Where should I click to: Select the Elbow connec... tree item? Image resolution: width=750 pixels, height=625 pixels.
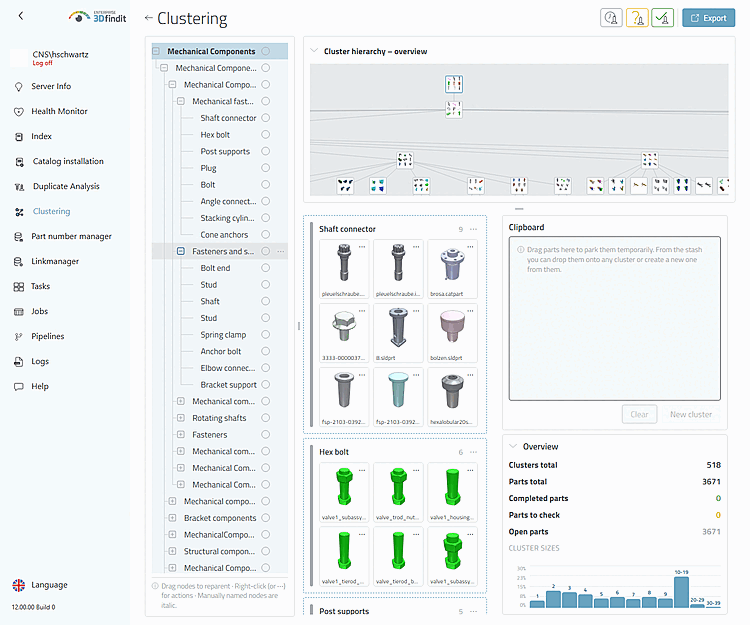click(x=228, y=368)
